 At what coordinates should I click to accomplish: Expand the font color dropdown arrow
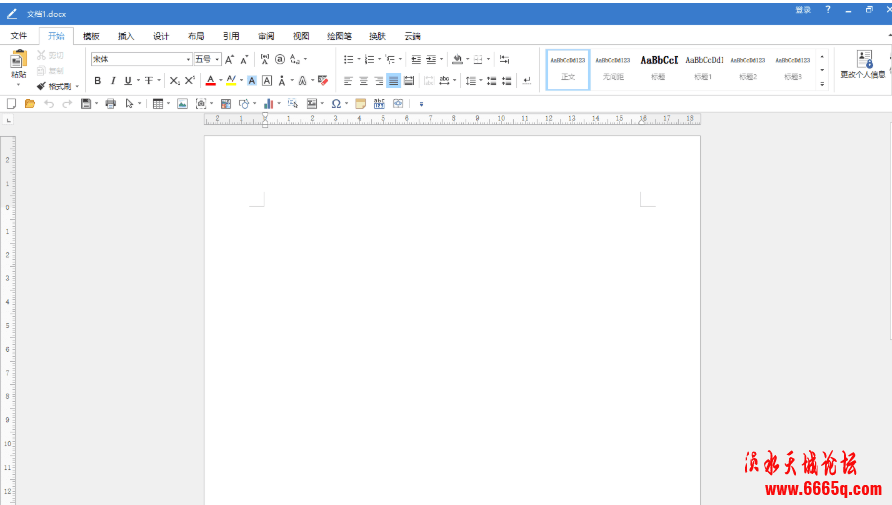221,81
